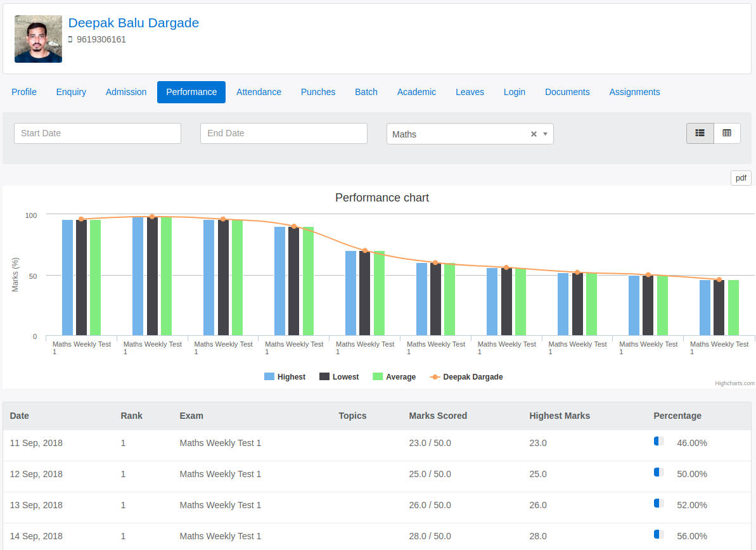Open the subject dropdown arrow

544,134
